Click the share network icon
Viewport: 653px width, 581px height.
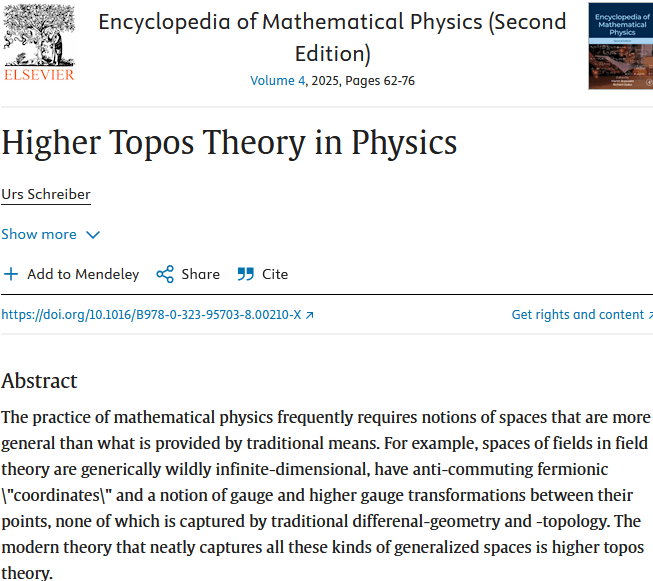tap(165, 274)
